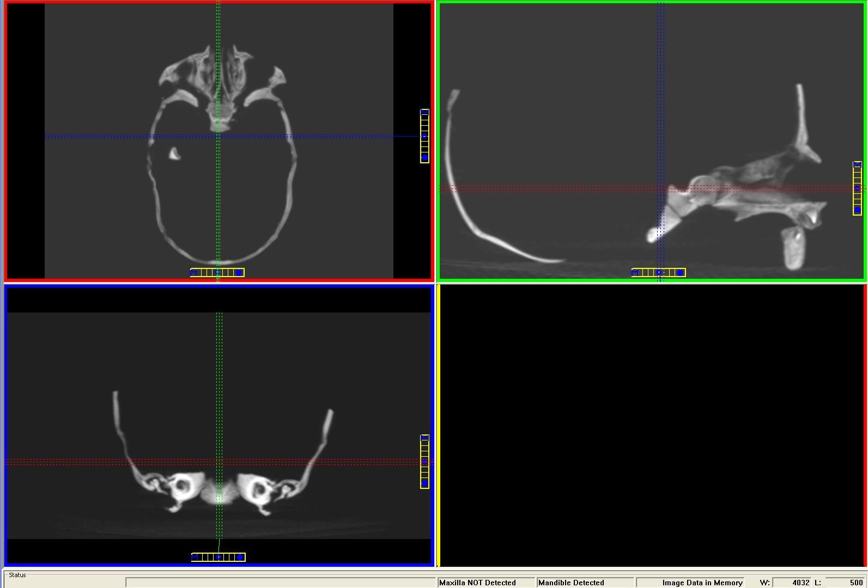The image size is (868, 588).
Task: Click the blue dot on coronal view's horizontal slider
Action: click(x=240, y=557)
